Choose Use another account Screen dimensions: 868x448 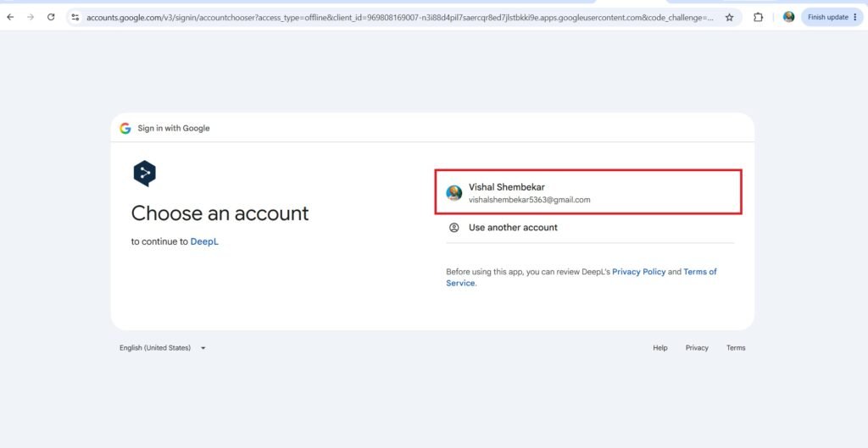590,227
